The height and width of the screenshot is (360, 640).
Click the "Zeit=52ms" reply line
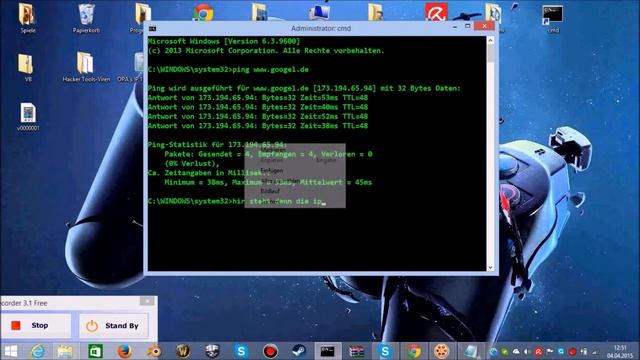[x=258, y=116]
